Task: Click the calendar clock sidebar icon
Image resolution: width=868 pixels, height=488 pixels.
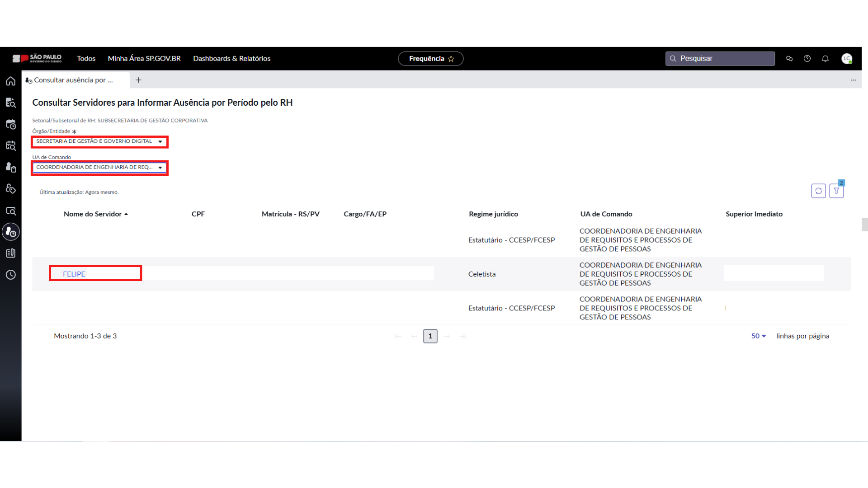Action: coord(11,124)
